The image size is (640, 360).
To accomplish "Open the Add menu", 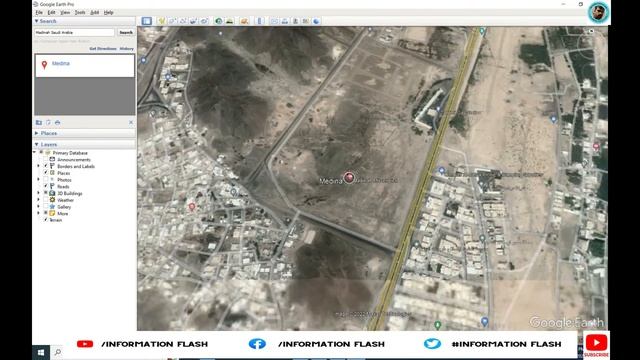I will coord(95,13).
